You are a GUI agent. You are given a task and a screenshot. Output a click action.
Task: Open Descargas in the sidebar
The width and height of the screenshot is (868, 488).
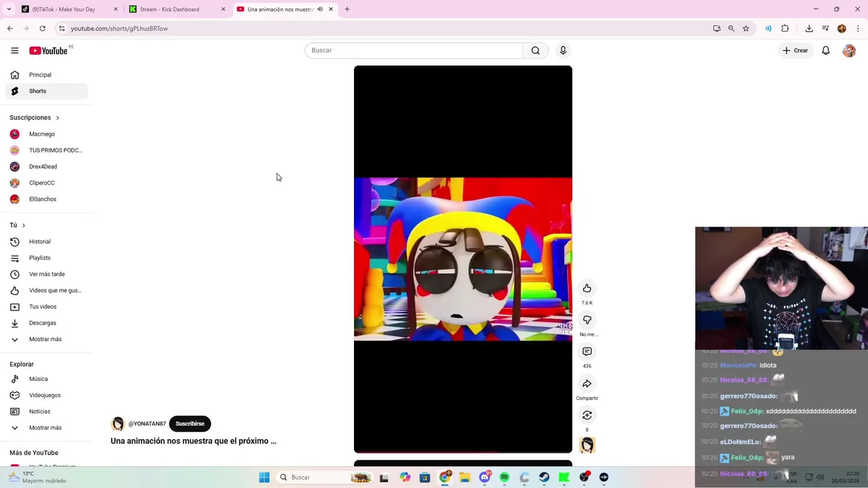click(46, 323)
